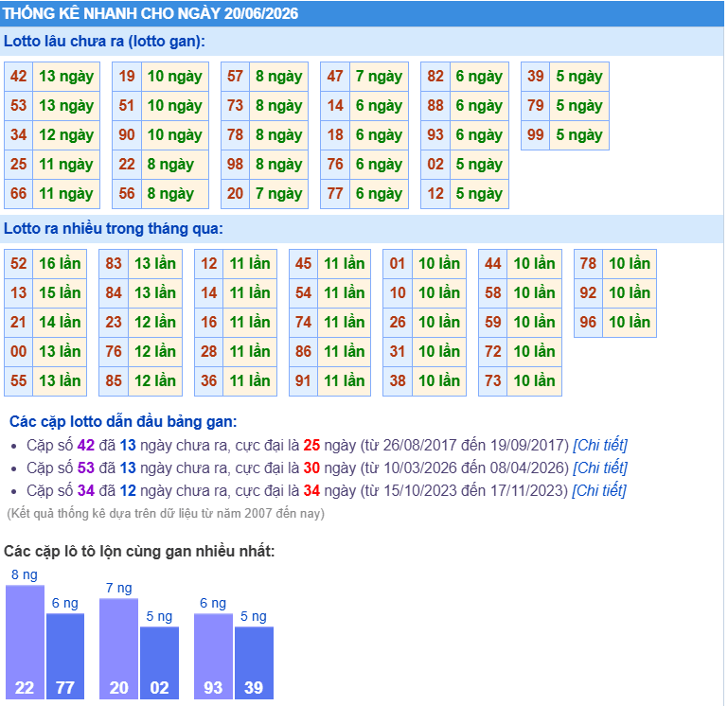Select lotto gan number 42
This screenshot has width=728, height=706.
click(19, 77)
